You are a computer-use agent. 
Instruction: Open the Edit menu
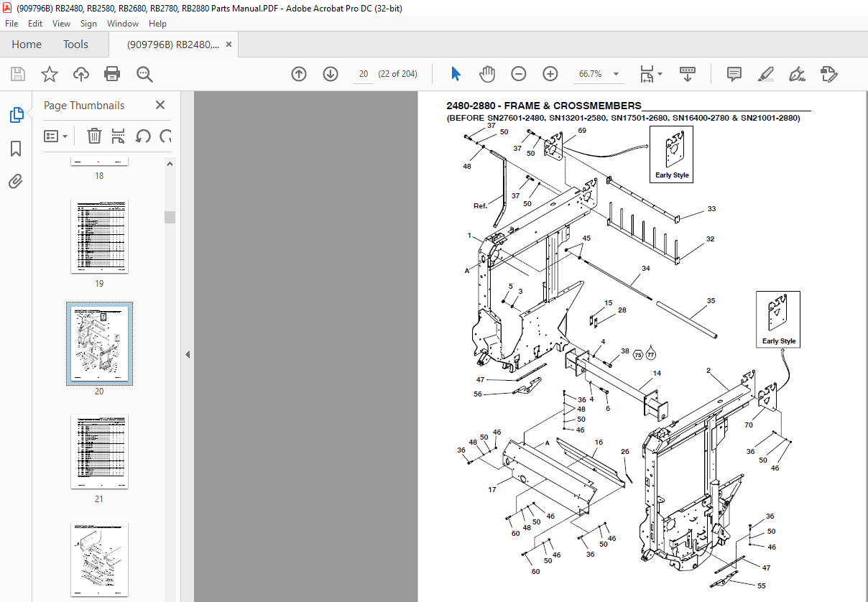tap(35, 24)
